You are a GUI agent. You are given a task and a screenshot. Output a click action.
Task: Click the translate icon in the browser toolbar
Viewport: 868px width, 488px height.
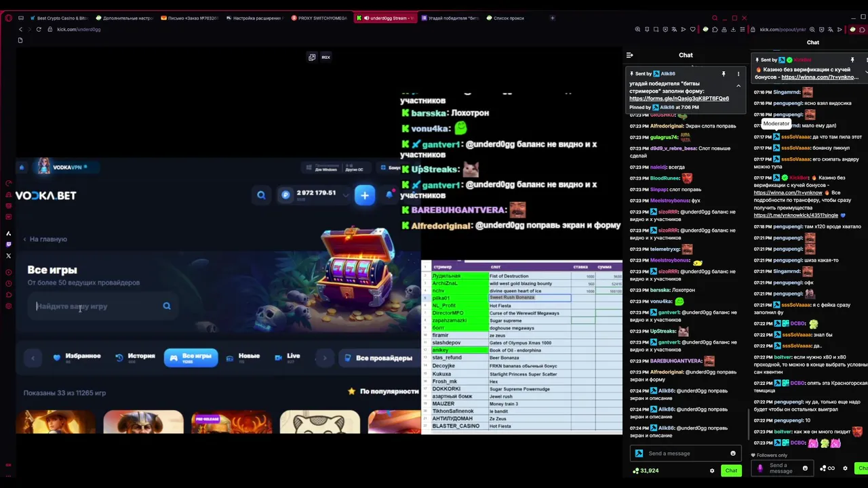click(x=673, y=29)
